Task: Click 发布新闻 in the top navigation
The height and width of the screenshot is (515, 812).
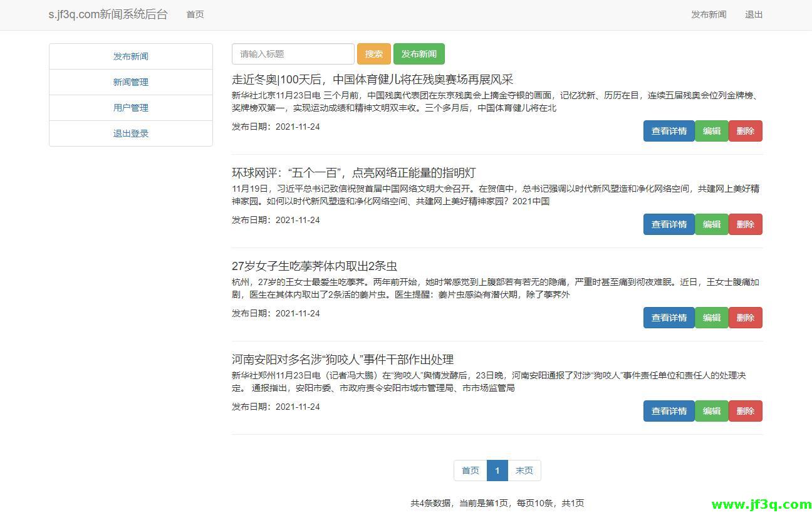Action: (709, 14)
